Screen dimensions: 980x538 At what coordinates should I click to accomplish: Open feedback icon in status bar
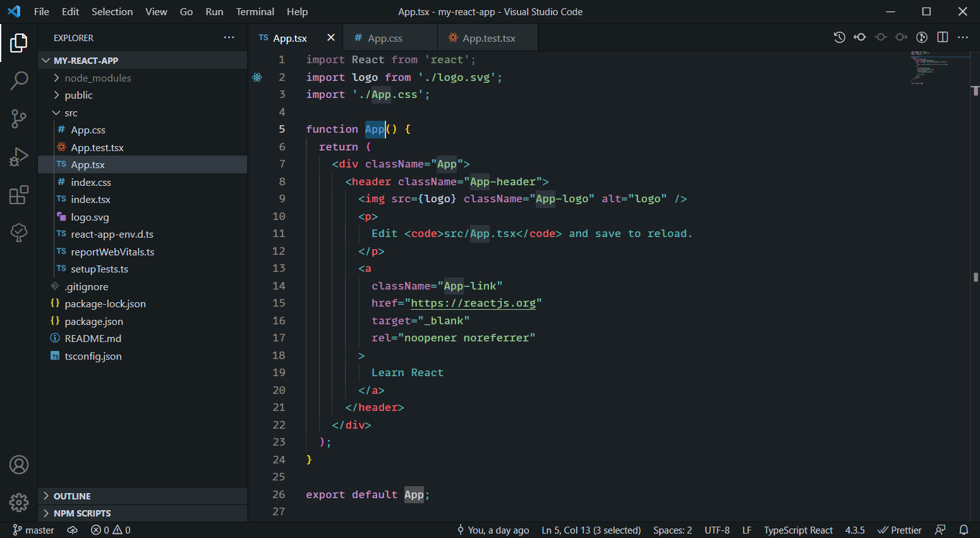point(941,530)
